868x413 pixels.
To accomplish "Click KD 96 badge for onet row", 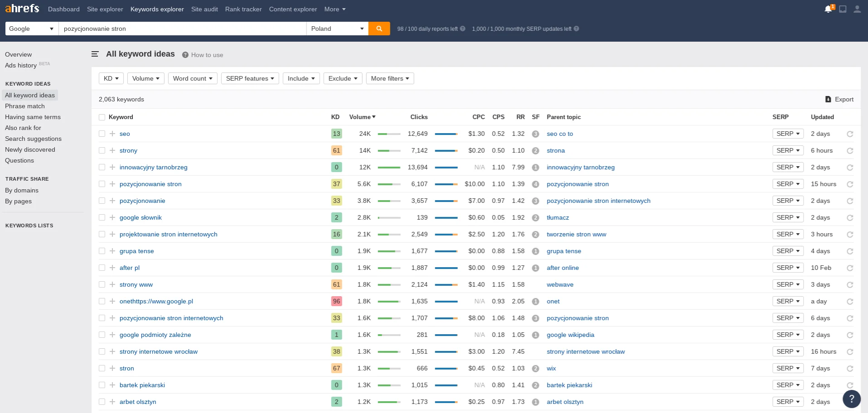I will pos(336,301).
